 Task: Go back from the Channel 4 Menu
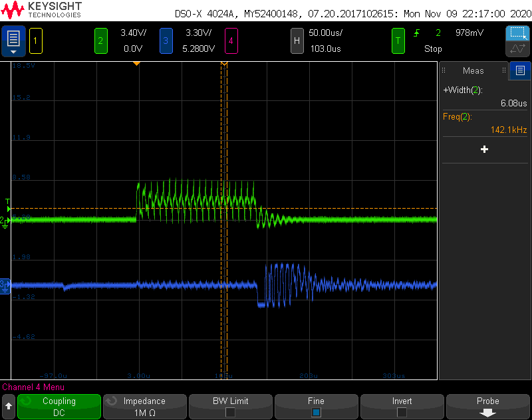(x=9, y=406)
